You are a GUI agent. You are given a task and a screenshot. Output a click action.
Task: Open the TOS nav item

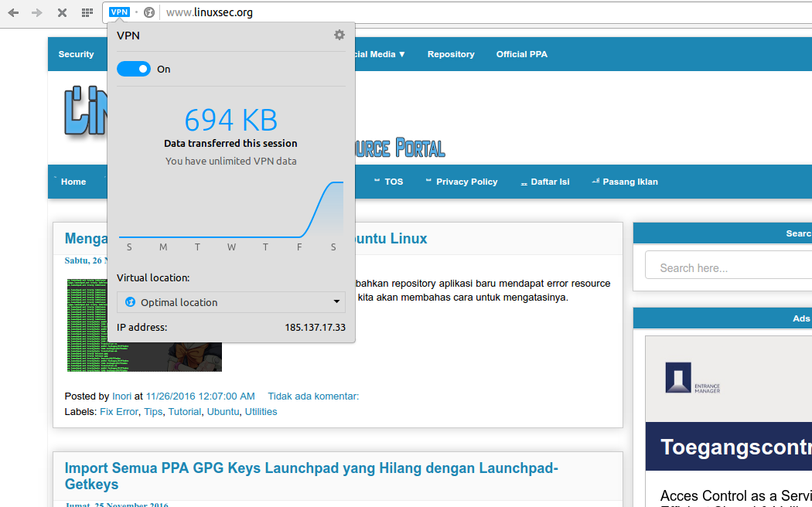coord(394,182)
